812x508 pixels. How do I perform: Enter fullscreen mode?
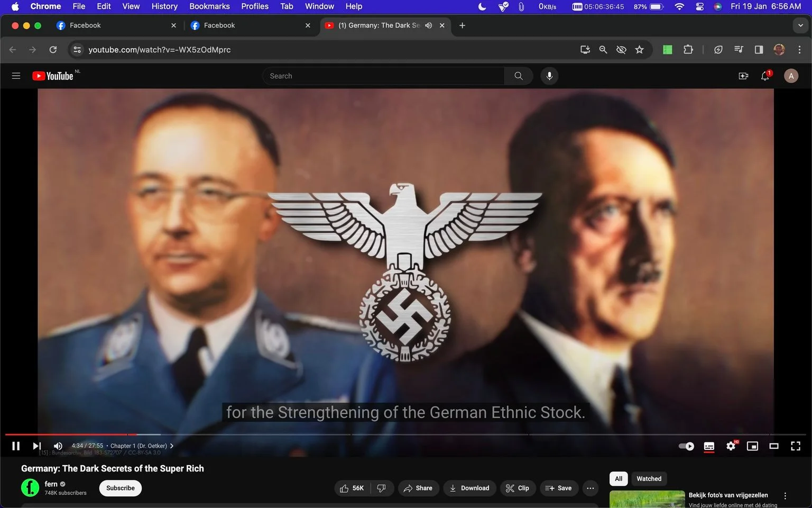pos(795,446)
